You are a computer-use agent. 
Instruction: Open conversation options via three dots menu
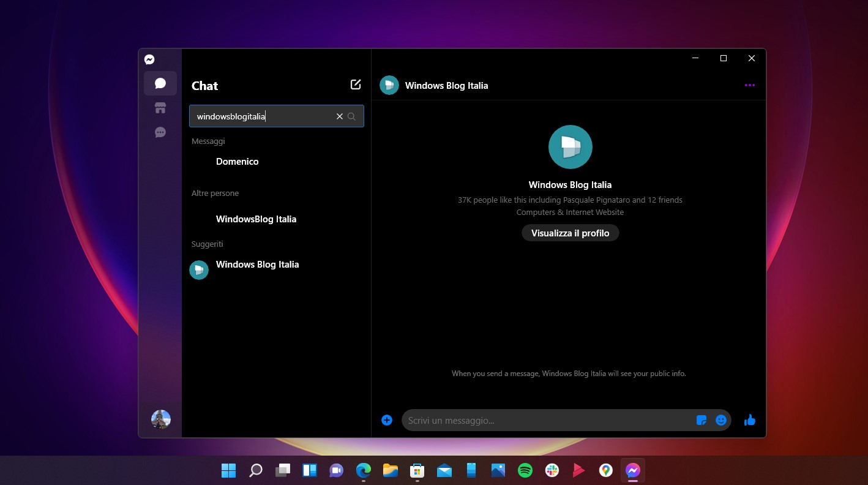click(x=750, y=85)
